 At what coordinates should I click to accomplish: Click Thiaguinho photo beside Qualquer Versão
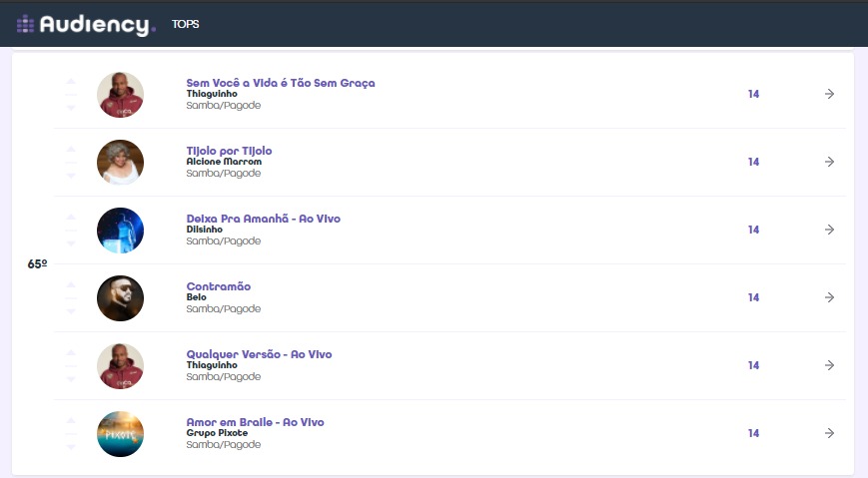[120, 365]
